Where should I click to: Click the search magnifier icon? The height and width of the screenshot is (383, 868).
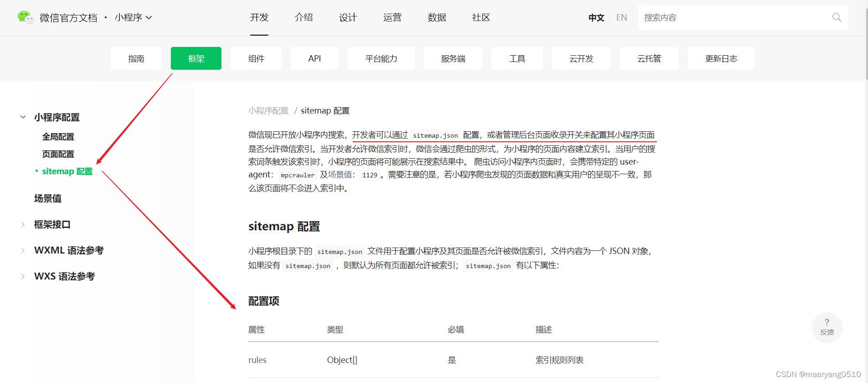837,17
